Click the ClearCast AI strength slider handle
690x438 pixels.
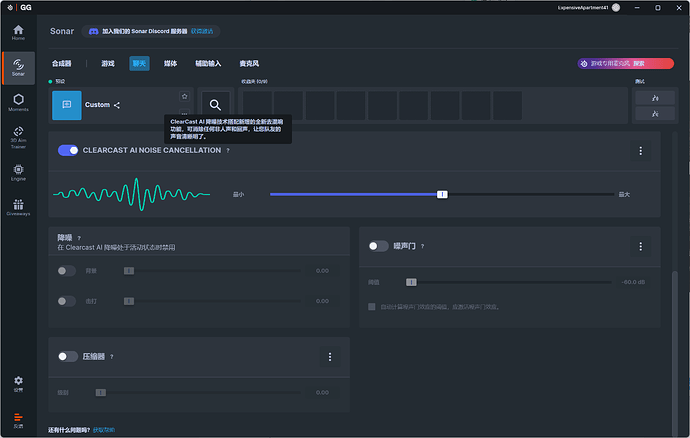coord(442,194)
